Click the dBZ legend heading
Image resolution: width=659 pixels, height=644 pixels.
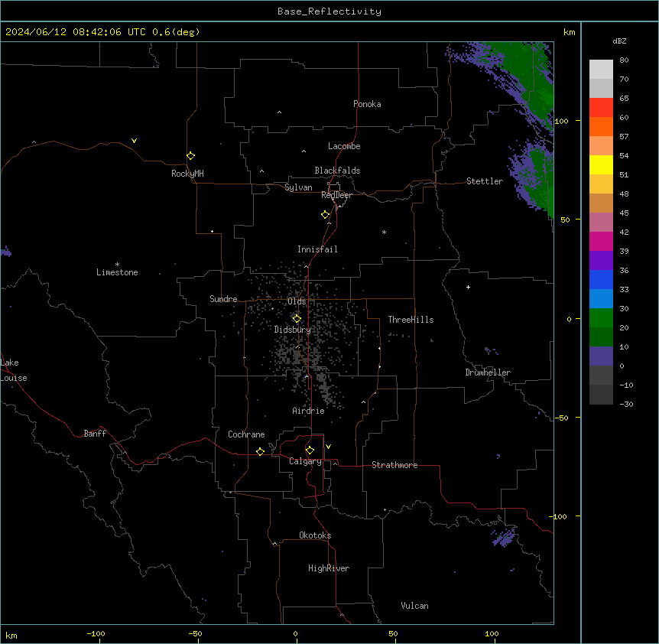click(619, 41)
